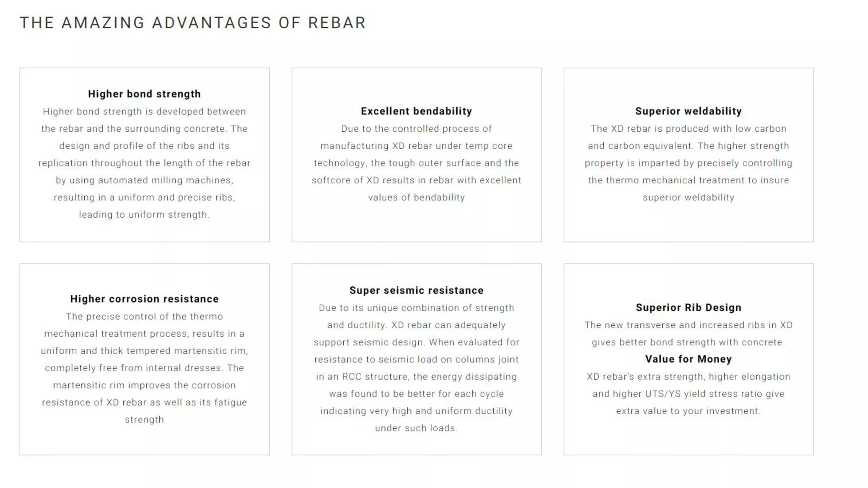The height and width of the screenshot is (488, 868).
Task: Select the 'Higher bond strength' title
Action: pyautogui.click(x=145, y=94)
